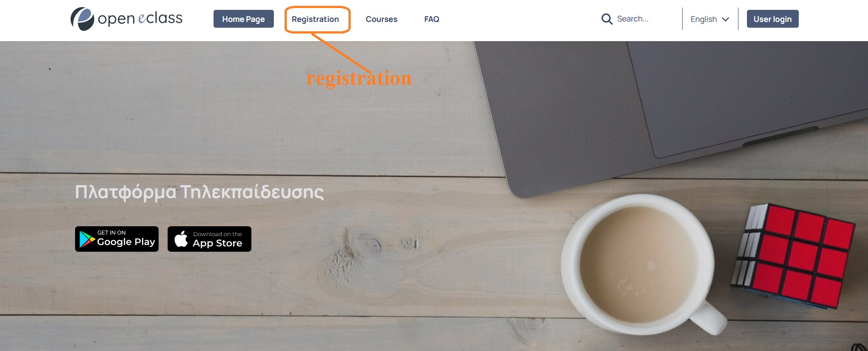
Task: Click the User login button
Action: 772,19
